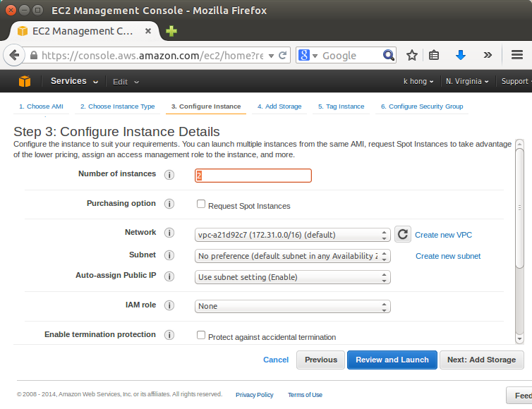Viewport: 532px width, 409px height.
Task: Click Create new subnet link
Action: pyautogui.click(x=448, y=256)
